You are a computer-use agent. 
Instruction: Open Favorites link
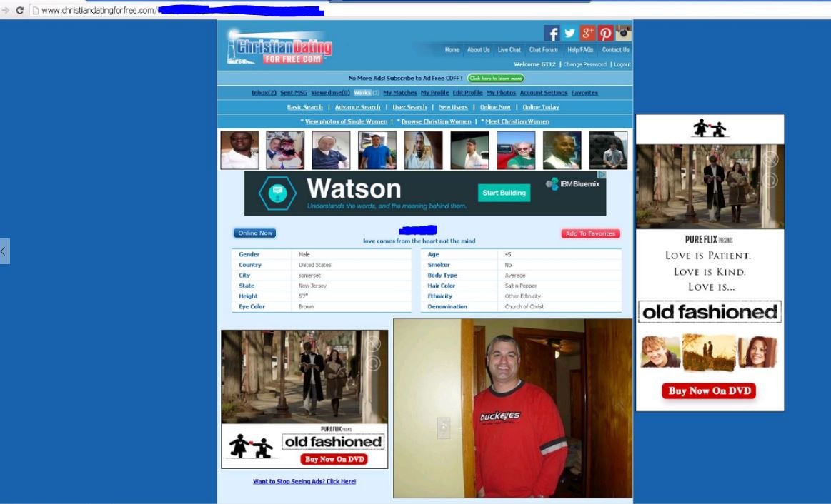[x=584, y=93]
